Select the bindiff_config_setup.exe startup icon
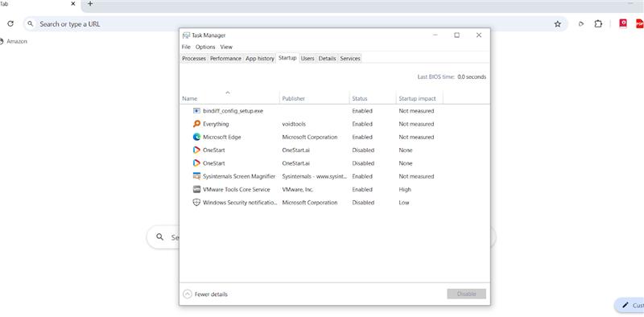The image size is (644, 317). (x=196, y=111)
